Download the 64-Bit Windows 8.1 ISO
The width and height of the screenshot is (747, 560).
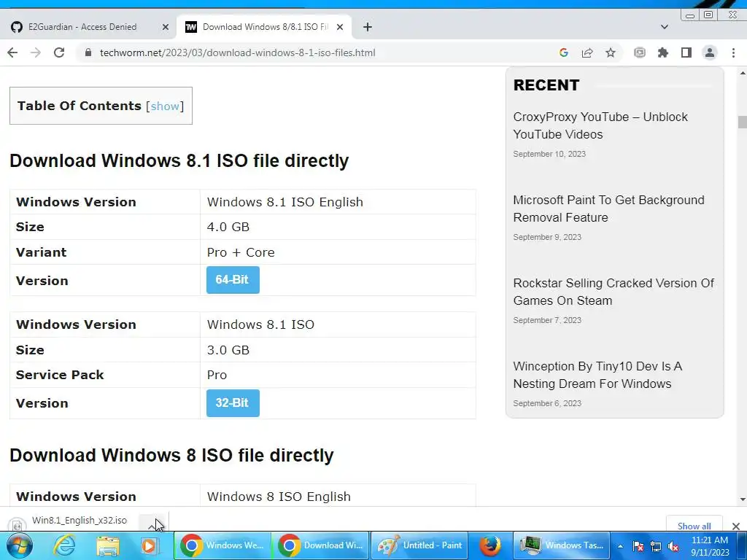(x=233, y=280)
